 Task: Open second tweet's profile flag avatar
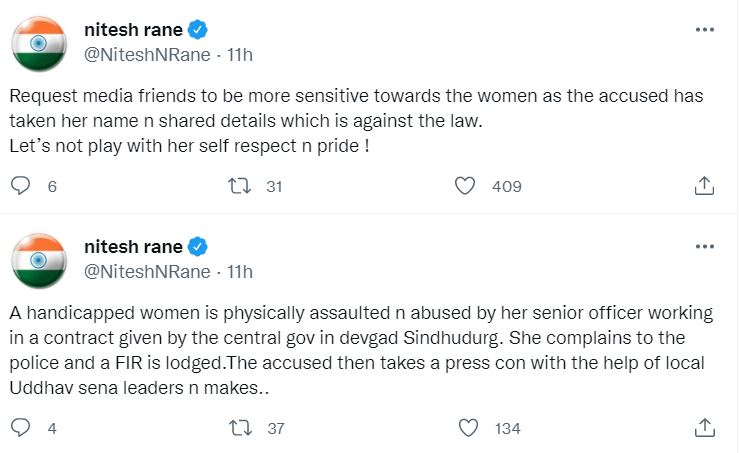tap(39, 263)
